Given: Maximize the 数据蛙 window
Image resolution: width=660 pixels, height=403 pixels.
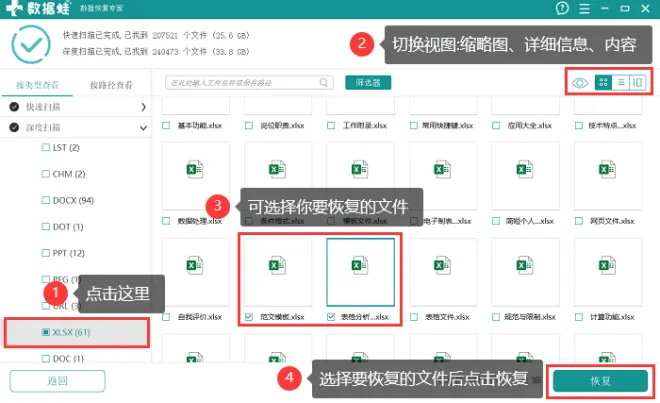Looking at the screenshot, I should 625,8.
